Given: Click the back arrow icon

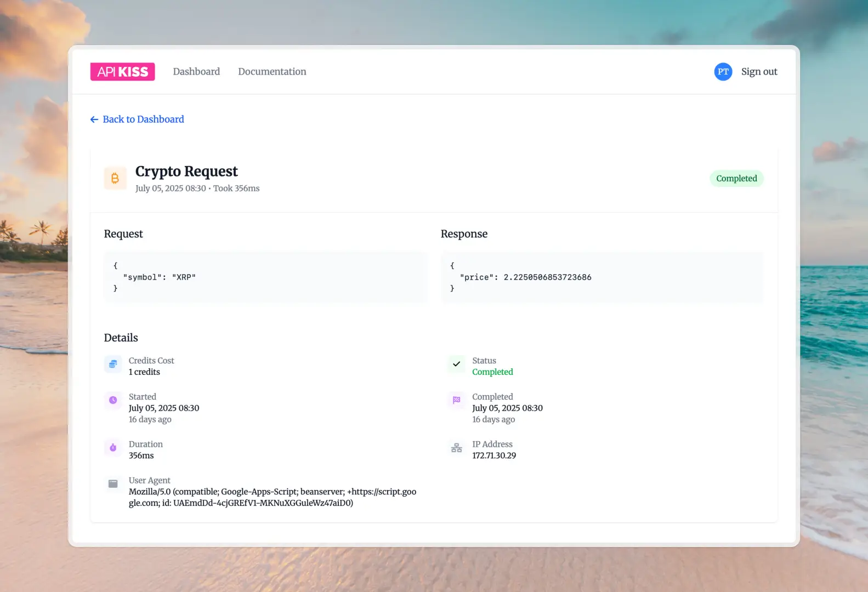Looking at the screenshot, I should pyautogui.click(x=94, y=119).
